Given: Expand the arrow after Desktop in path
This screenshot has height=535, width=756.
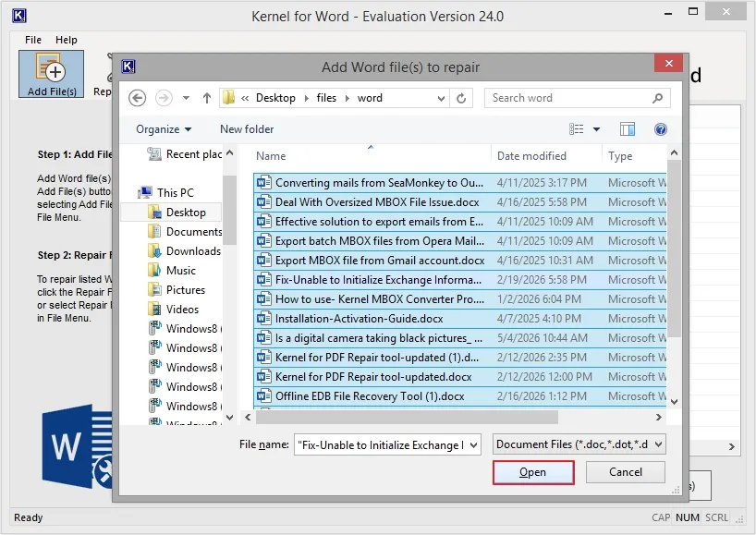Looking at the screenshot, I should [307, 98].
